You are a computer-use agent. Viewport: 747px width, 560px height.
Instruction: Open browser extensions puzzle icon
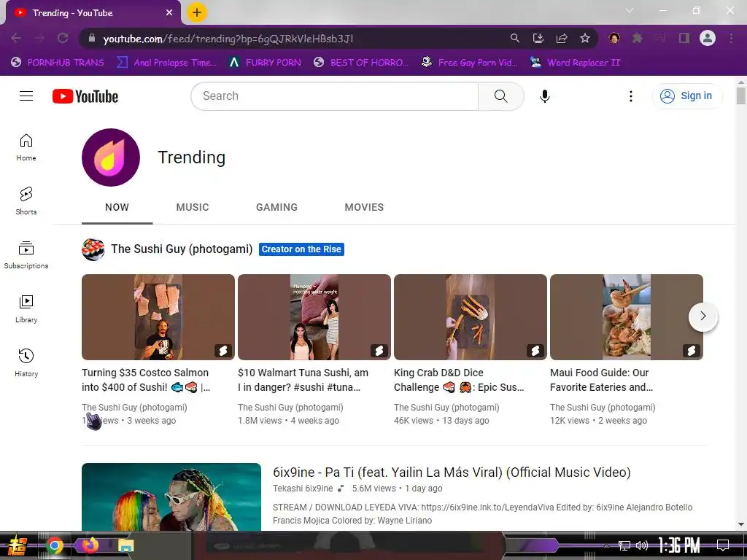[637, 38]
